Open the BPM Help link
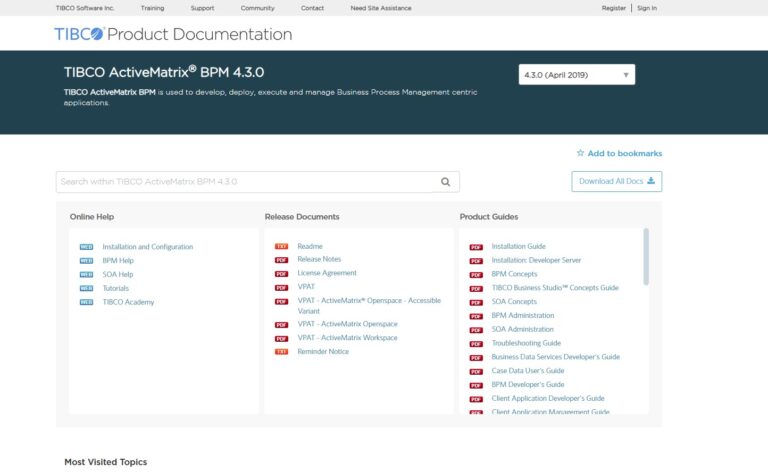The height and width of the screenshot is (472, 768). tap(118, 260)
